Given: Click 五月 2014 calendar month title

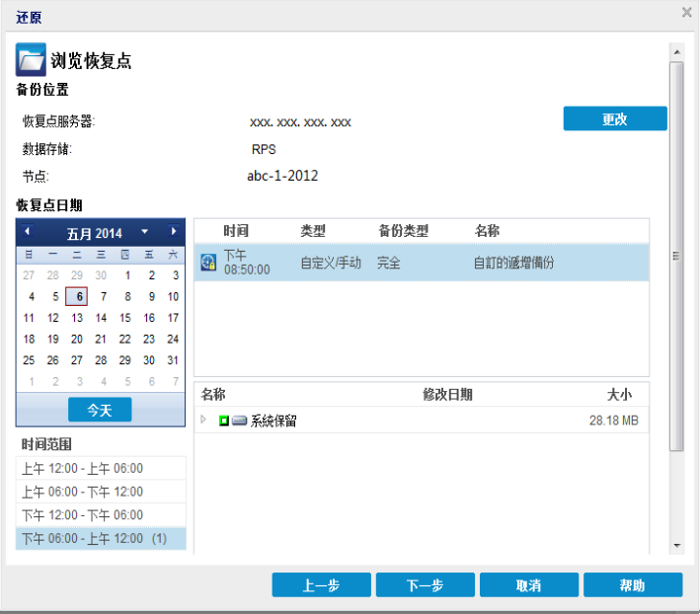Looking at the screenshot, I should click(x=95, y=233).
